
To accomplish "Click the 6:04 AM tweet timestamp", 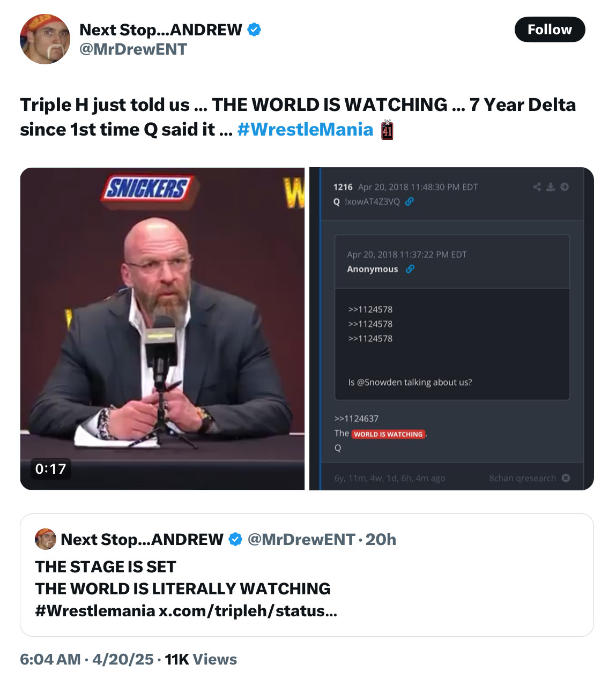I will click(x=50, y=659).
